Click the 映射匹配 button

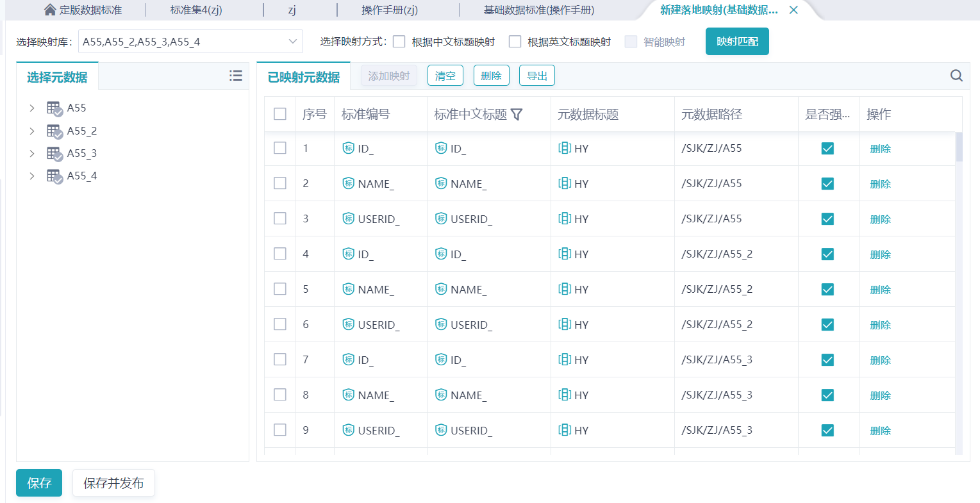point(737,42)
